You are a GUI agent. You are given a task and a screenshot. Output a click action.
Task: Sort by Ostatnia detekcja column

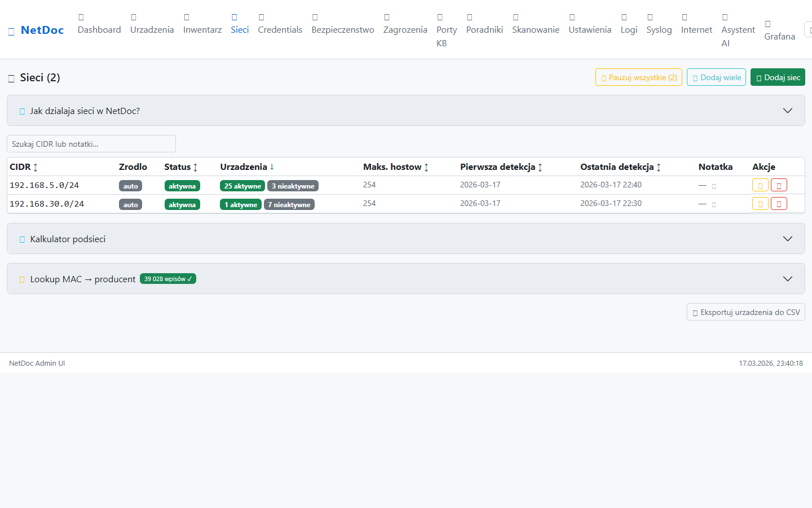[620, 167]
